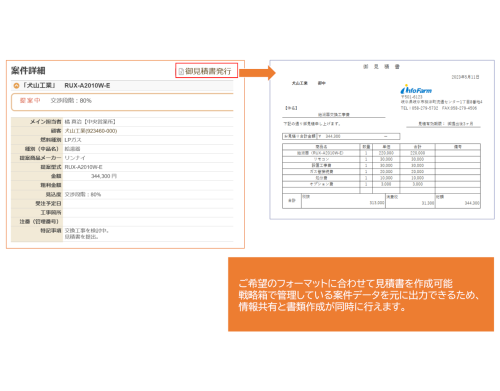Image resolution: width=500 pixels, height=391 pixels.
Task: Click the 特記事項 notes text
Action: [x=87, y=234]
